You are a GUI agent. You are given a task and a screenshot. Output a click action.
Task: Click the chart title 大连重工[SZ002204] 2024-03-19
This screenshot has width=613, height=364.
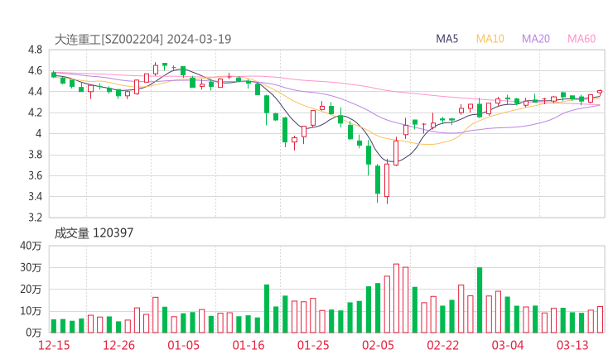142,39
